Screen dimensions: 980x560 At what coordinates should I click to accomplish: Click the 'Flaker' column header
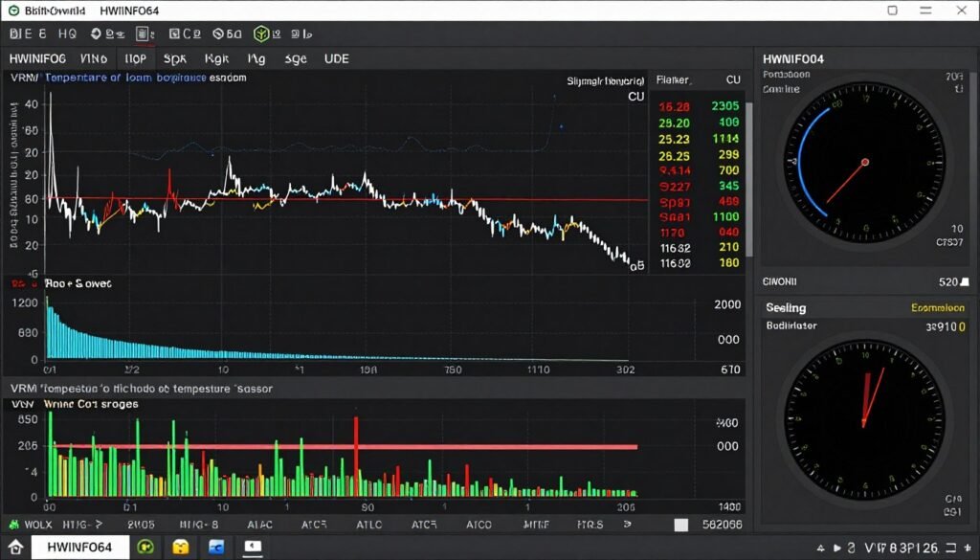[673, 80]
